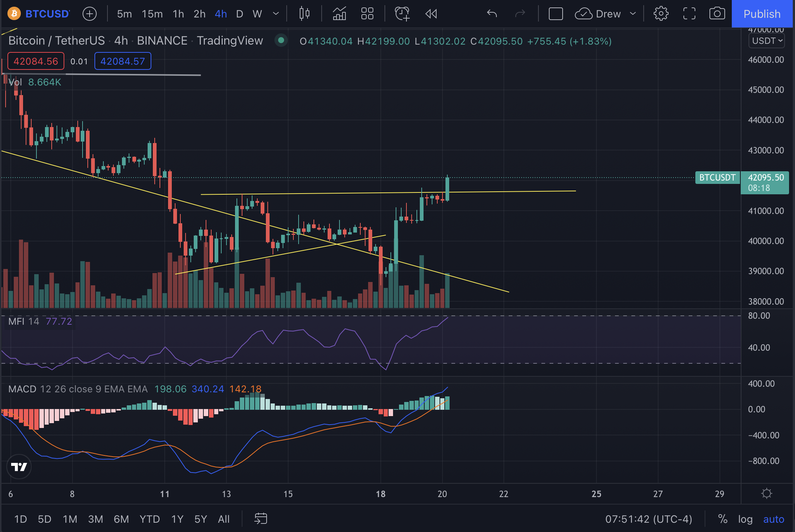The width and height of the screenshot is (795, 532).
Task: Click the buy price 42084.57
Action: click(x=123, y=61)
